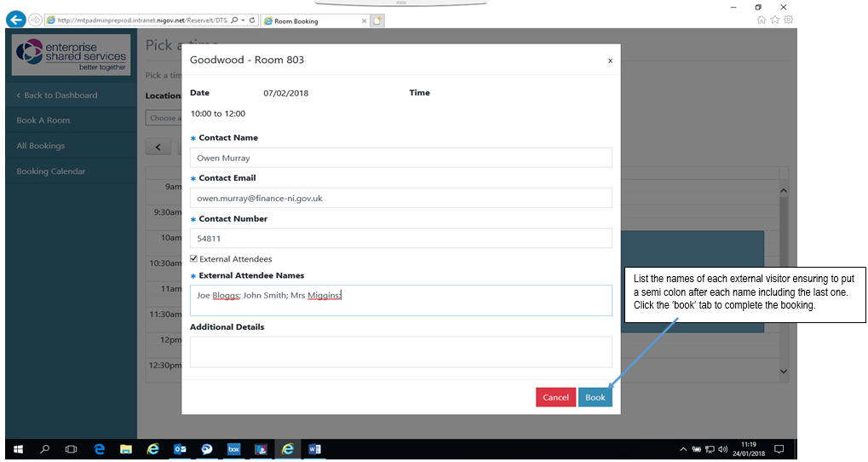Expand the system tray hidden icons chevron

coord(682,449)
